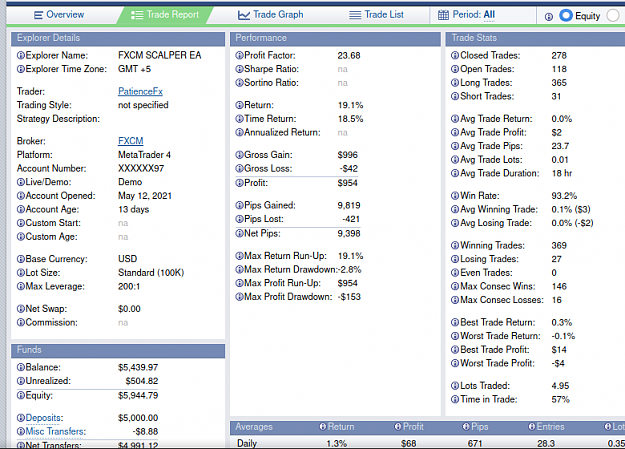Click info icon beside Closed Trades

pyautogui.click(x=455, y=55)
